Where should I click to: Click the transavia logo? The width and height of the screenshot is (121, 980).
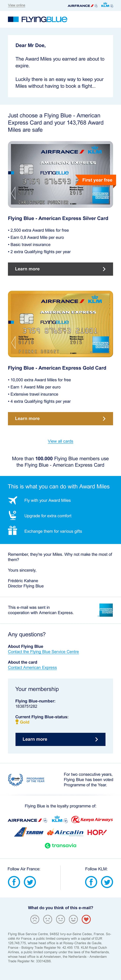pyautogui.click(x=60, y=845)
